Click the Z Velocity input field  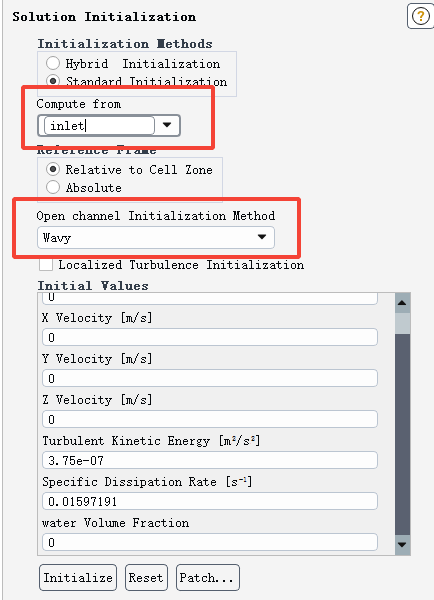pos(210,419)
